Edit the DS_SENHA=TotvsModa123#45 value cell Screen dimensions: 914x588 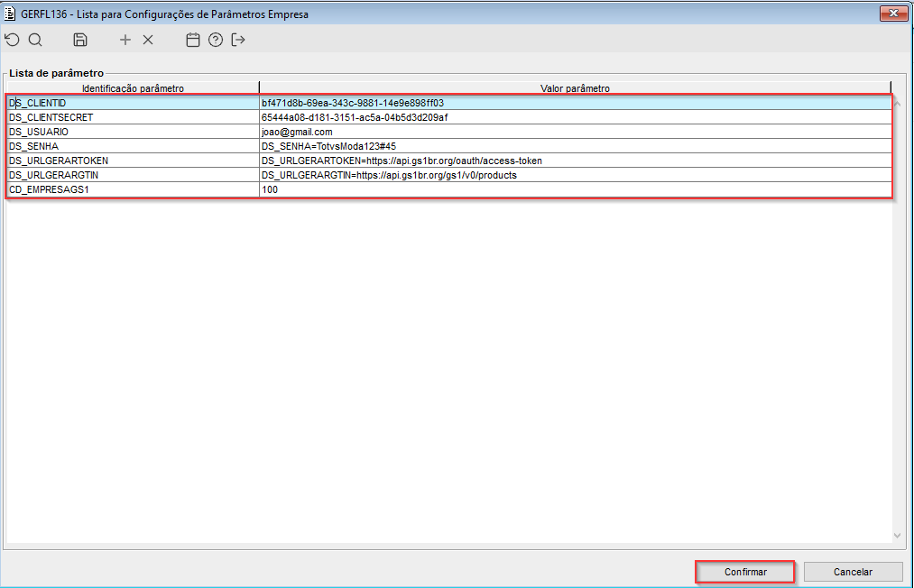point(576,146)
